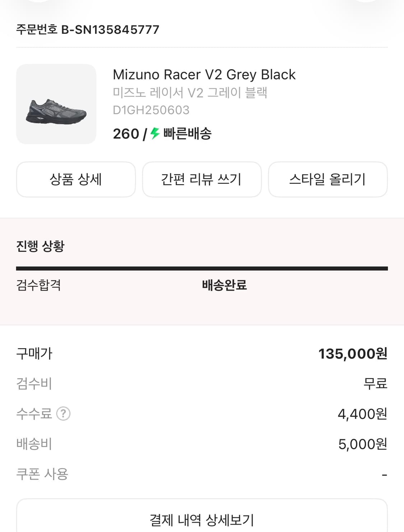
Task: Open the 상품 상세 product details button
Action: click(x=76, y=179)
